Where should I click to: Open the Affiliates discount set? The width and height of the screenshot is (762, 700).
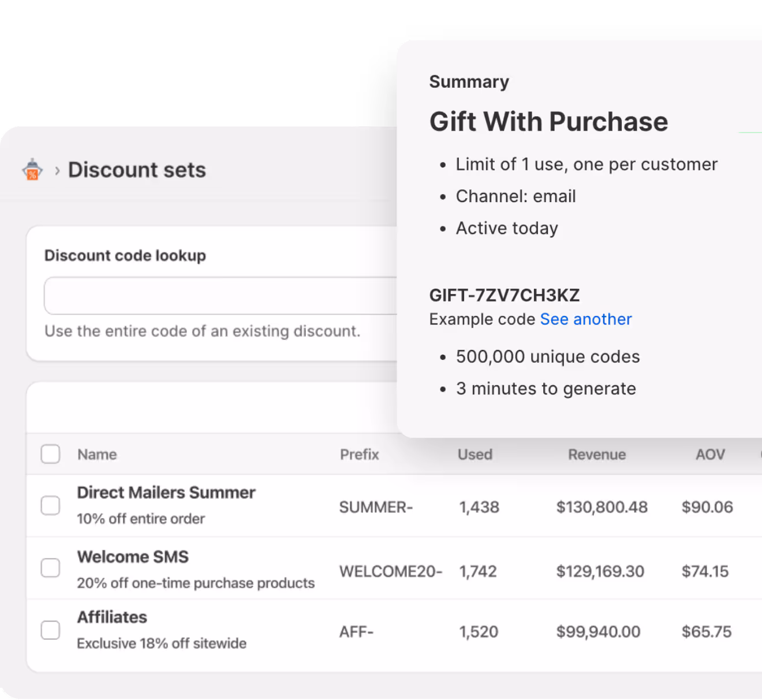tap(112, 617)
